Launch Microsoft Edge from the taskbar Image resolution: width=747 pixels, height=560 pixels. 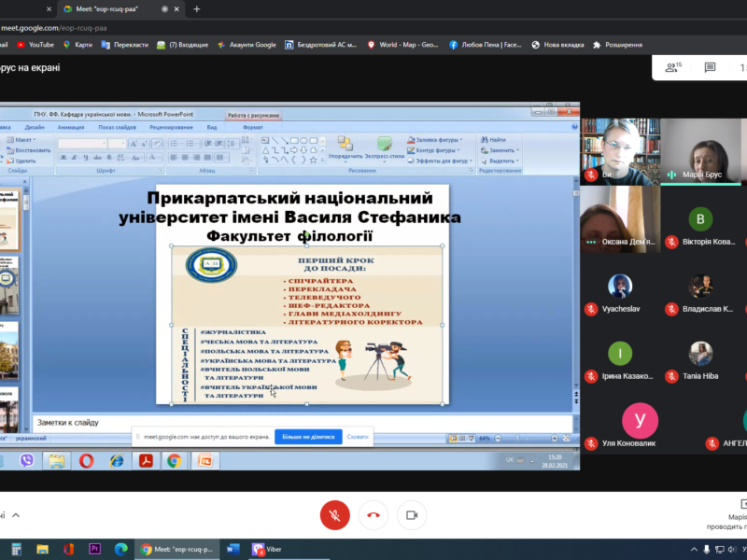pos(120,549)
